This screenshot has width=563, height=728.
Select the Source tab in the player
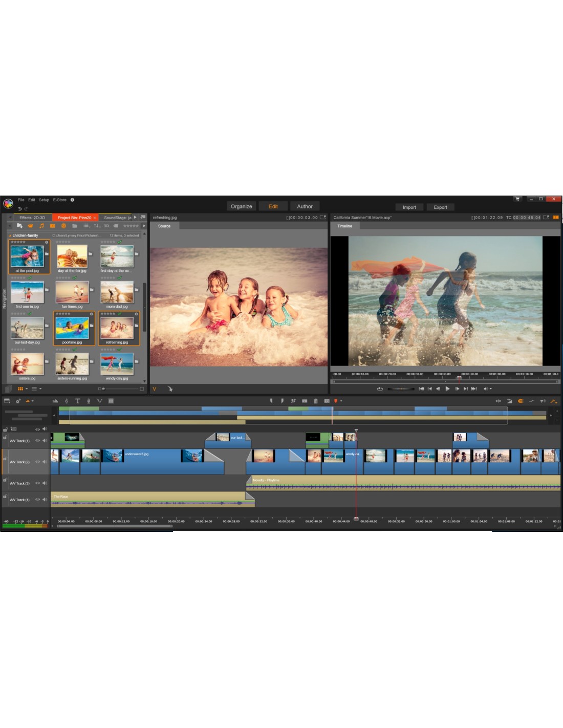pos(164,226)
